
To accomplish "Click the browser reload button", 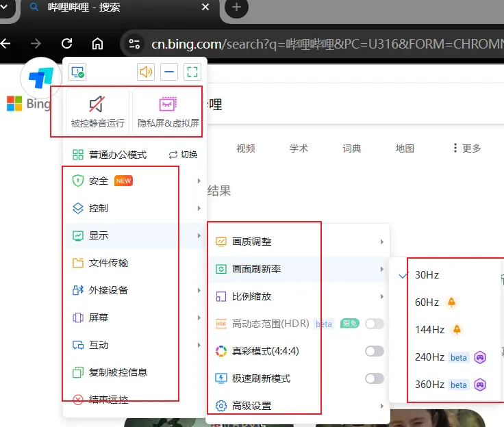I will pos(67,43).
